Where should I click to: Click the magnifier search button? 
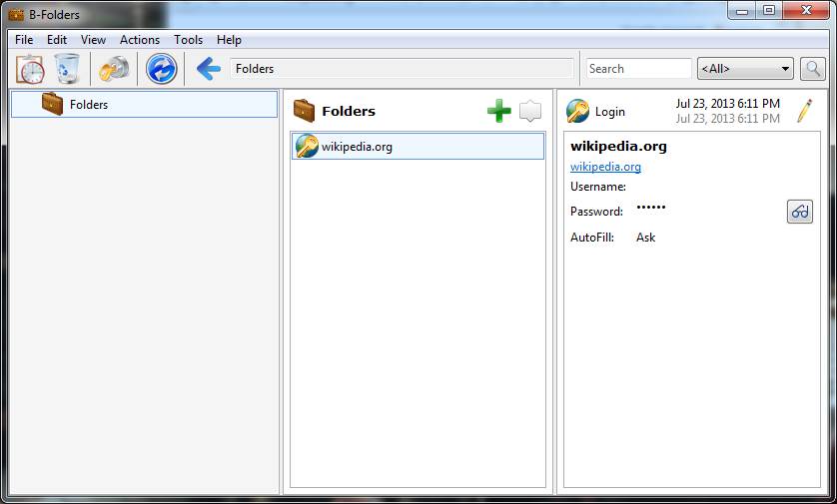812,69
